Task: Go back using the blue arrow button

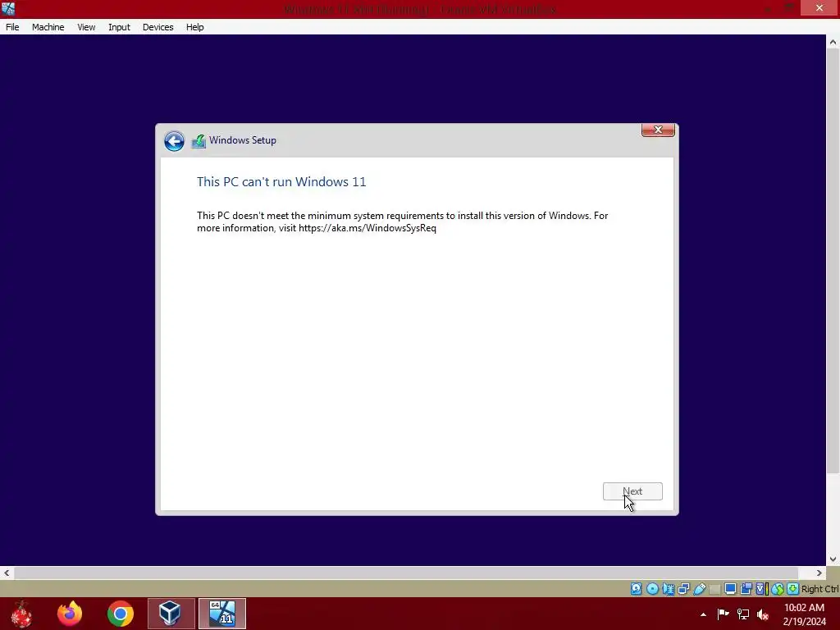Action: tap(174, 141)
